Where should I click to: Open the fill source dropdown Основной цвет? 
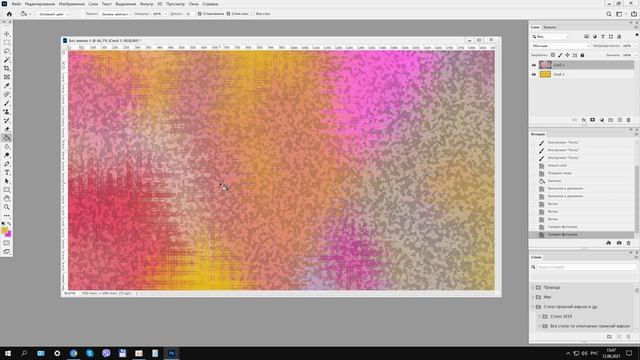(53, 14)
